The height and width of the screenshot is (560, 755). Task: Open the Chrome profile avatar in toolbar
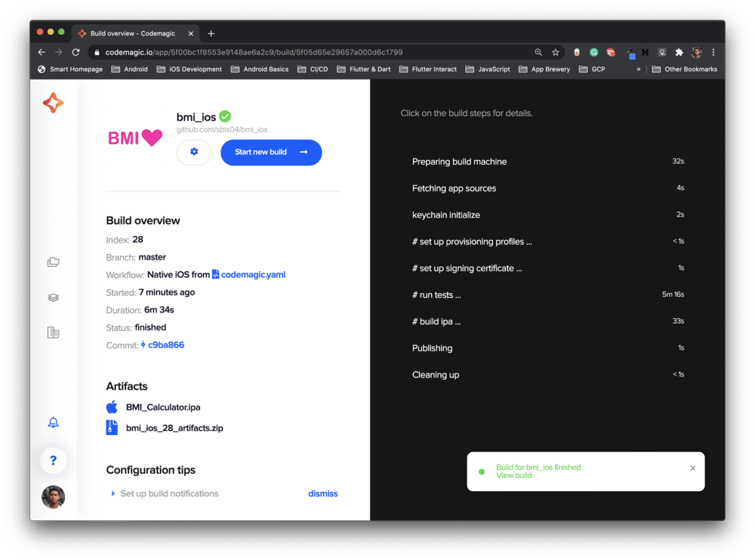pos(697,52)
